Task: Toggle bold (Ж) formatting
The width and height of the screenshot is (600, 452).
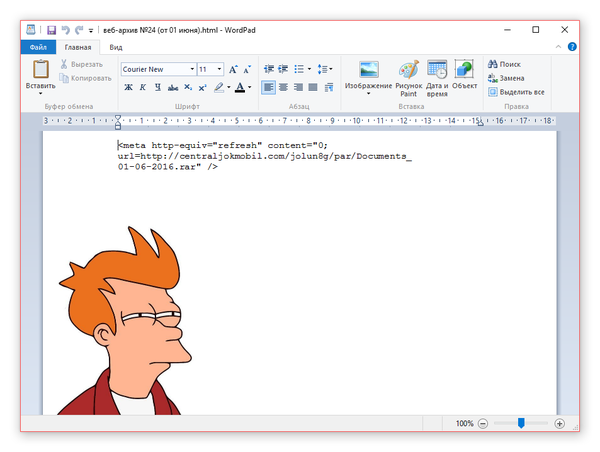Action: click(x=128, y=88)
